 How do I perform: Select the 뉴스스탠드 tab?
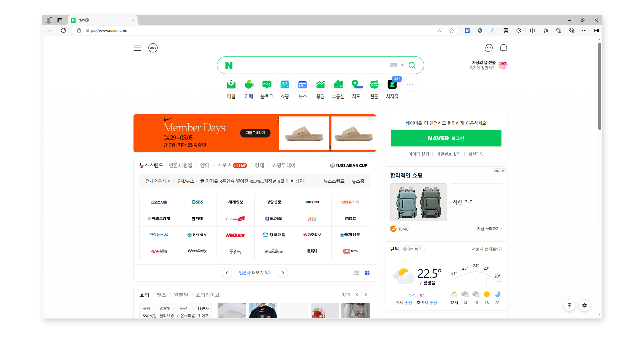pyautogui.click(x=151, y=165)
